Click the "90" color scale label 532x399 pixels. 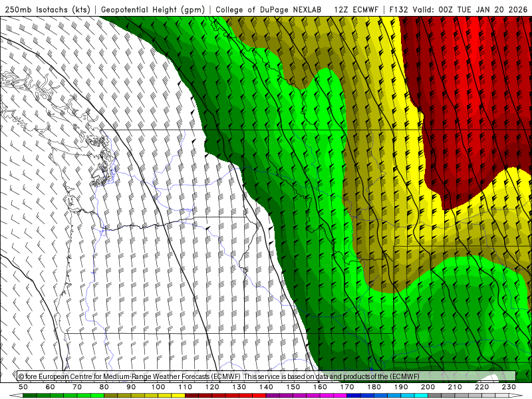coord(131,387)
